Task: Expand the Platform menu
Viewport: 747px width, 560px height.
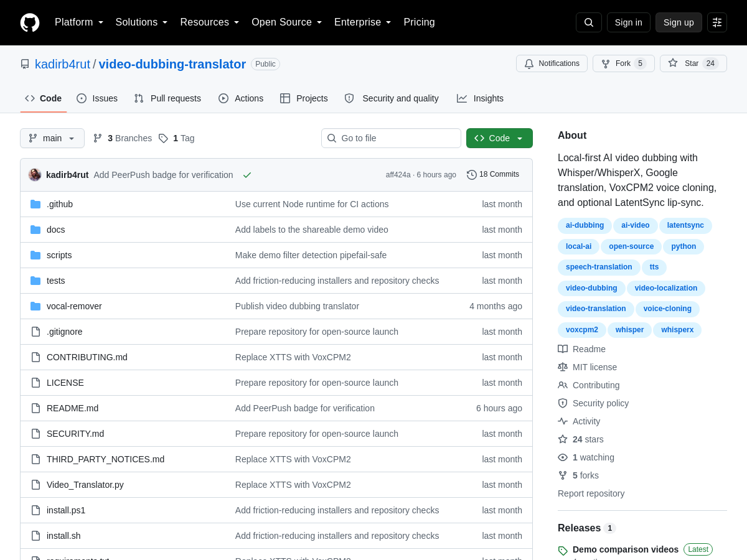Action: [x=79, y=22]
